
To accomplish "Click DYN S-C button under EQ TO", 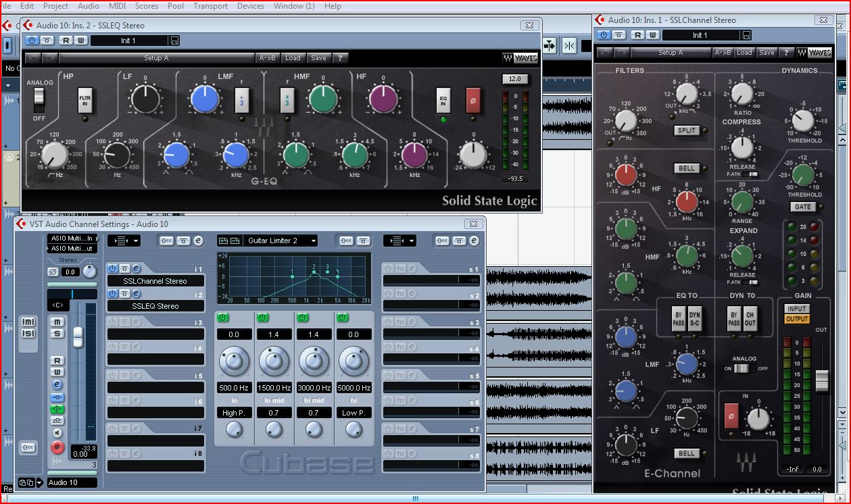I will click(x=694, y=320).
